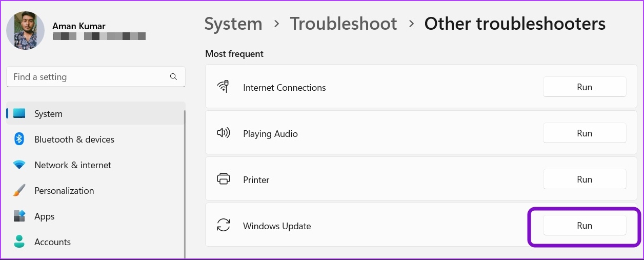Click the Playing Audio speaker icon
644x260 pixels.
pyautogui.click(x=223, y=133)
